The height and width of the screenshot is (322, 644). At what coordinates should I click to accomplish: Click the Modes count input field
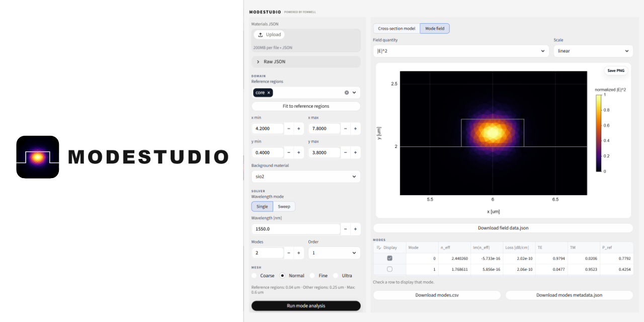tap(268, 253)
